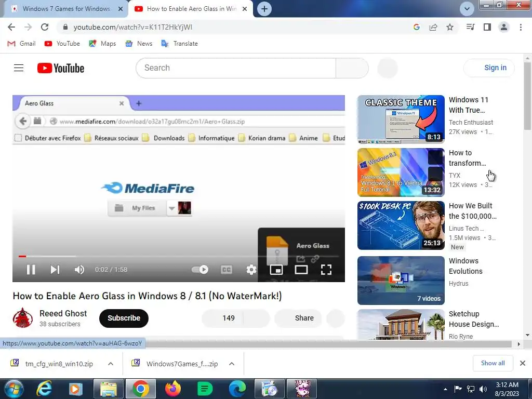Toggle closed captions CC button
The width and height of the screenshot is (532, 399).
coord(227,270)
